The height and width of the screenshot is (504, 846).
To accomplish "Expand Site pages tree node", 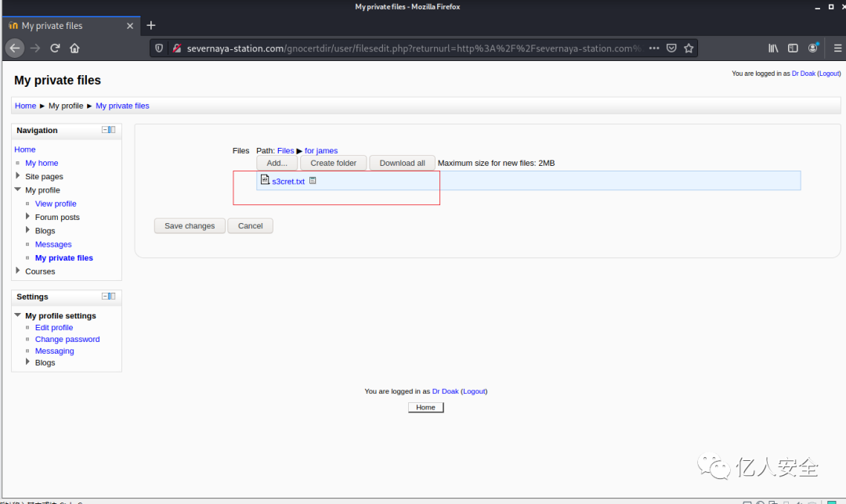I will point(18,176).
